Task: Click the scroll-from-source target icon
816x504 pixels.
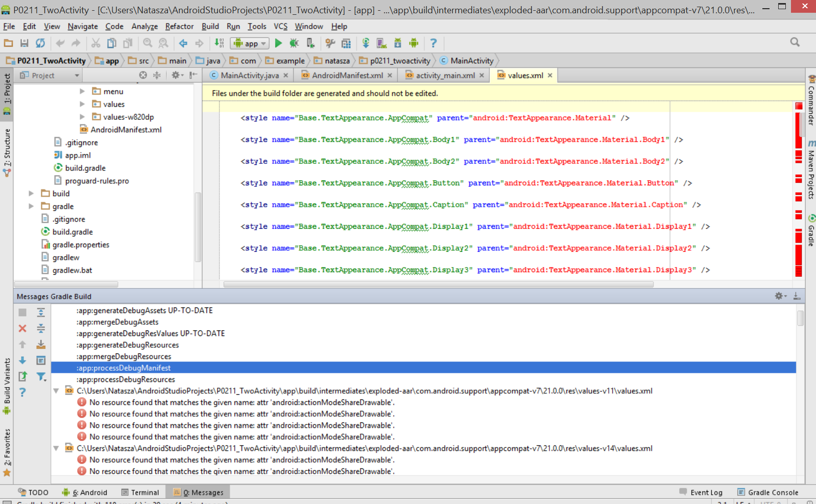Action: click(143, 75)
